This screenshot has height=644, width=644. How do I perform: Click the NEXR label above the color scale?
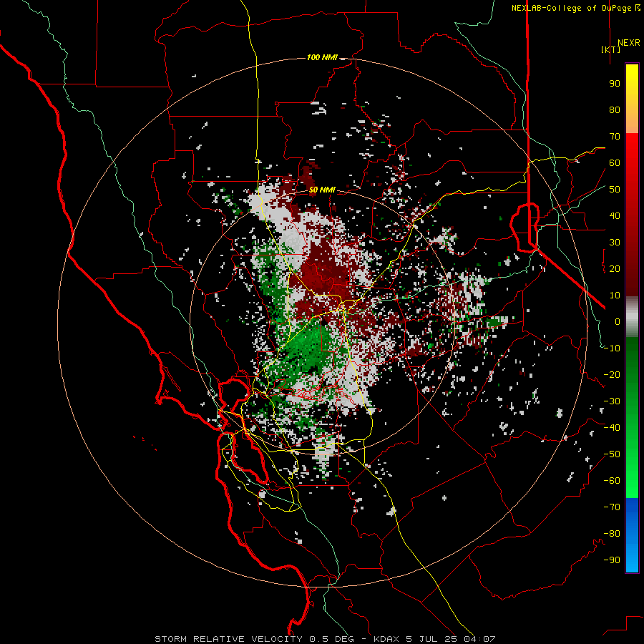click(628, 43)
